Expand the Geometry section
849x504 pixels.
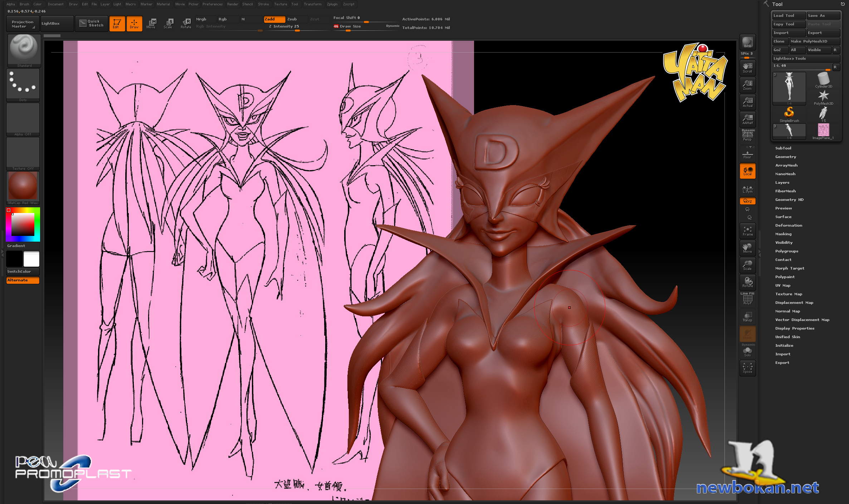click(x=786, y=157)
